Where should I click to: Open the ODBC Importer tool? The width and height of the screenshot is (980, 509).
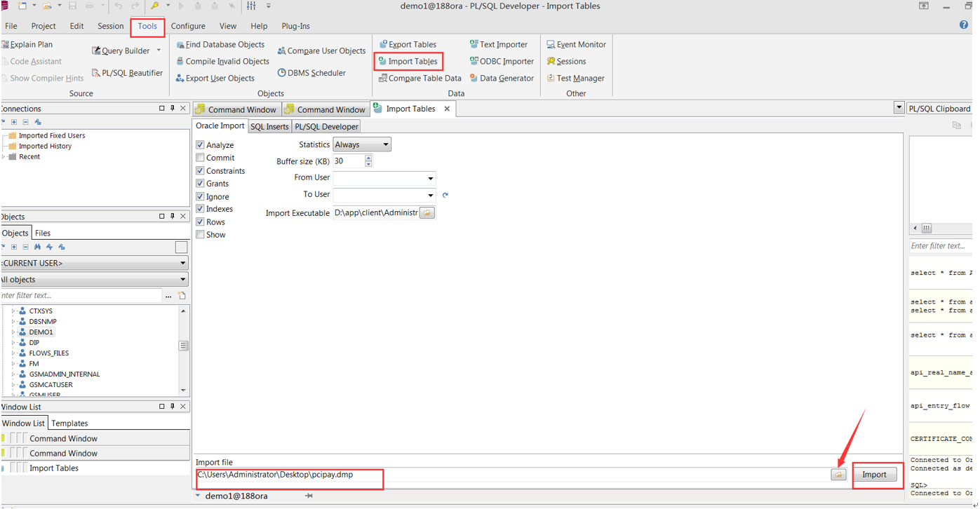coord(501,62)
